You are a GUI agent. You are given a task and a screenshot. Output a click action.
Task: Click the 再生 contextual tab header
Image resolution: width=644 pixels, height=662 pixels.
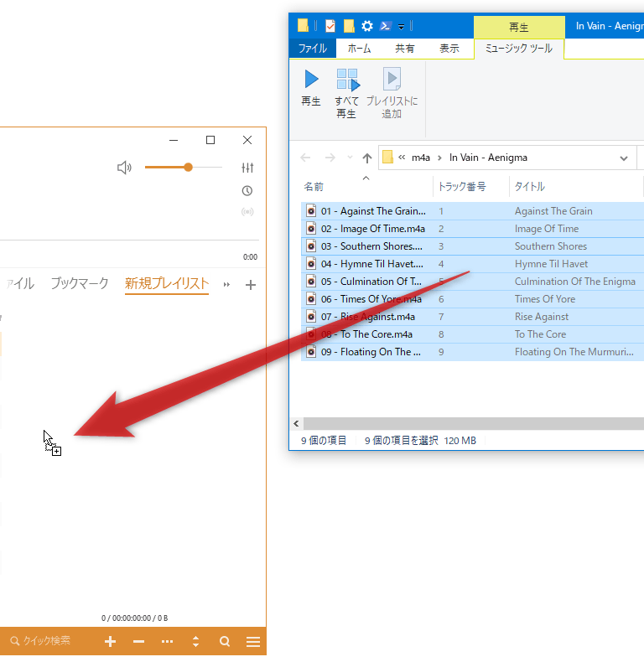pyautogui.click(x=519, y=28)
